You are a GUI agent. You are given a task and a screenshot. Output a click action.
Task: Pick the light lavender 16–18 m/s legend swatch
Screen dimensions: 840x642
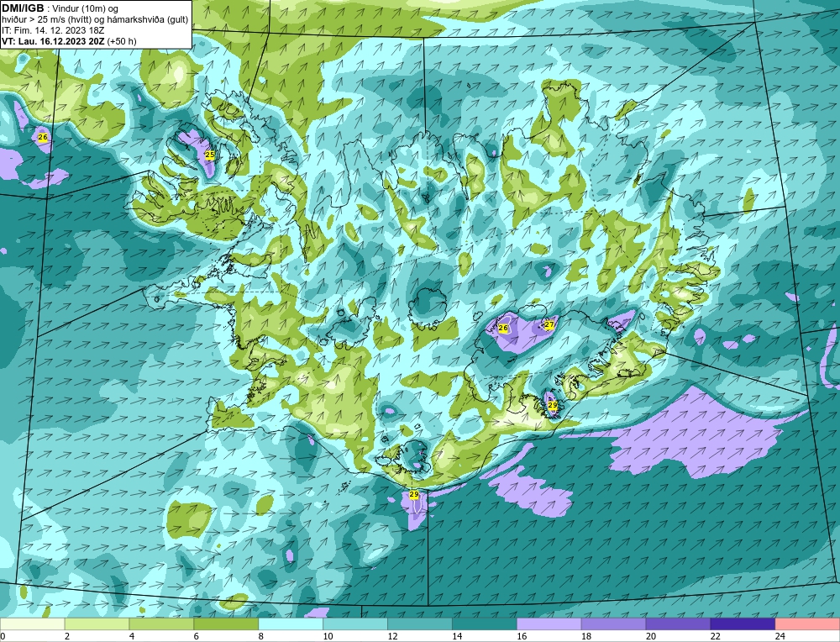coord(549,624)
